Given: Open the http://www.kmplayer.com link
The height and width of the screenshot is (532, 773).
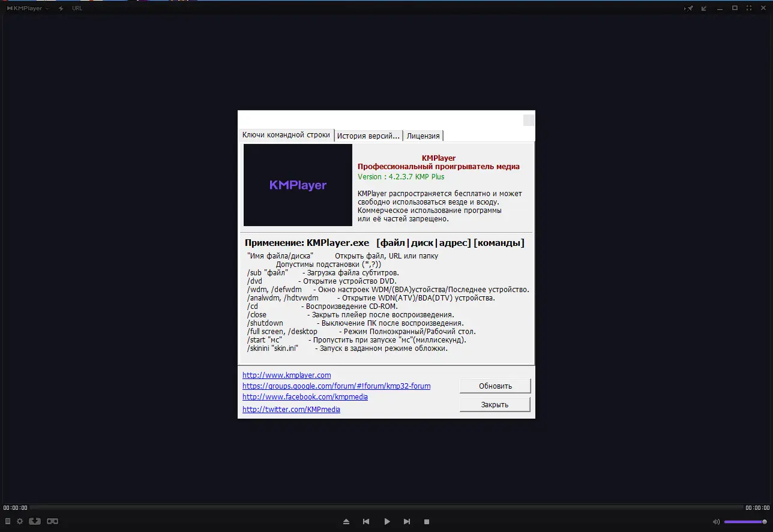Looking at the screenshot, I should [286, 375].
